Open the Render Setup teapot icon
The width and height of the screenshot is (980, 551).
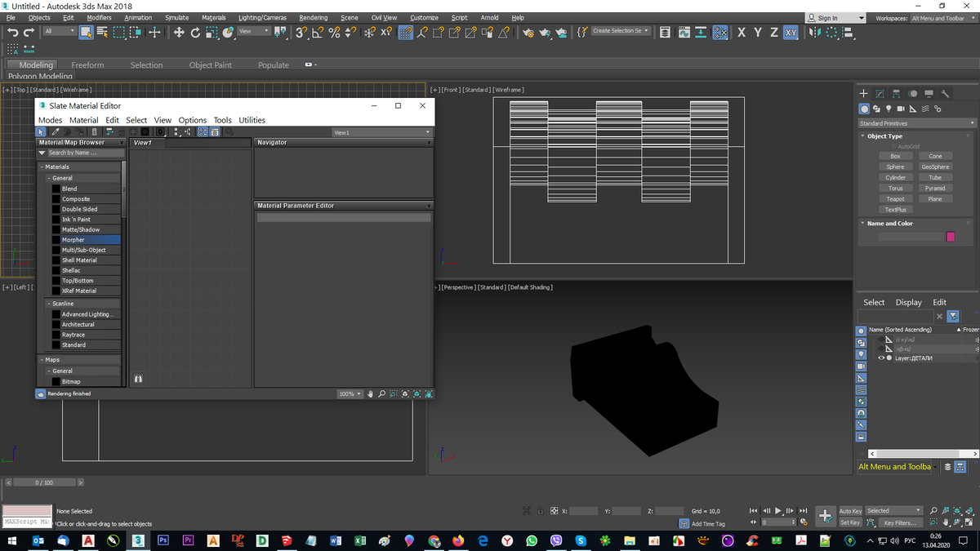528,32
